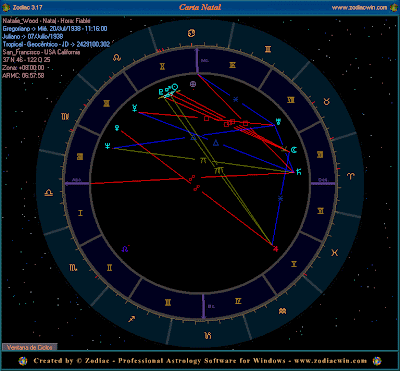Click the Mercury planet glyph
This screenshot has height=371, width=400.
(x=134, y=108)
